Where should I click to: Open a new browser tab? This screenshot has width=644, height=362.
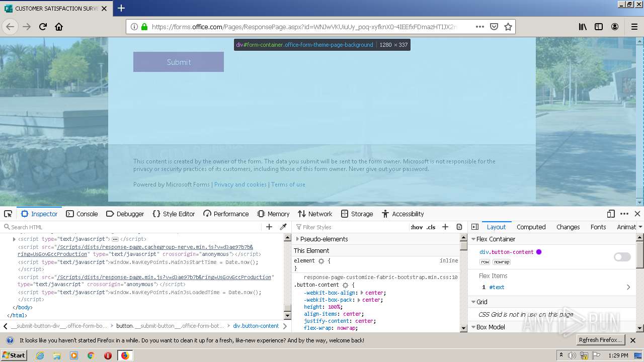(x=121, y=8)
